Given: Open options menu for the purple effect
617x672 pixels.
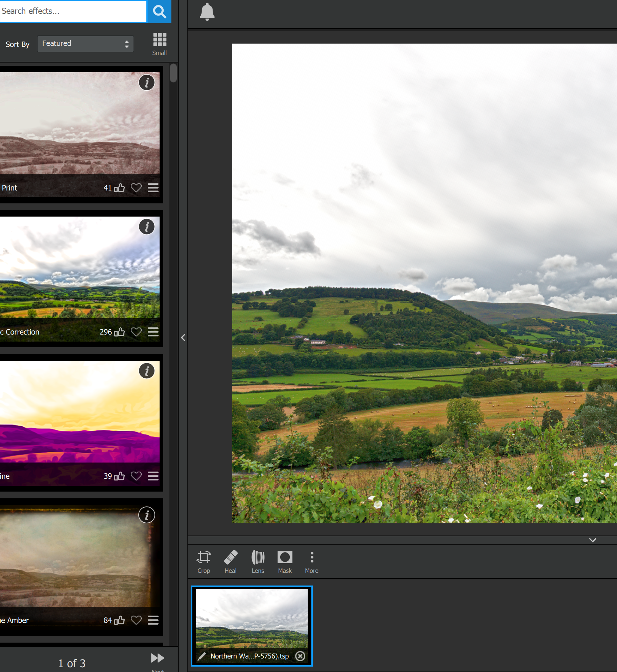Looking at the screenshot, I should (153, 476).
